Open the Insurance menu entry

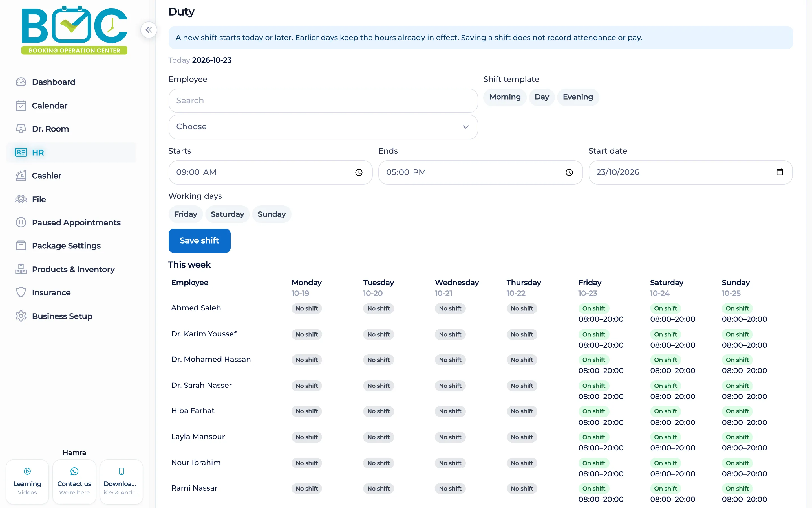(71, 292)
